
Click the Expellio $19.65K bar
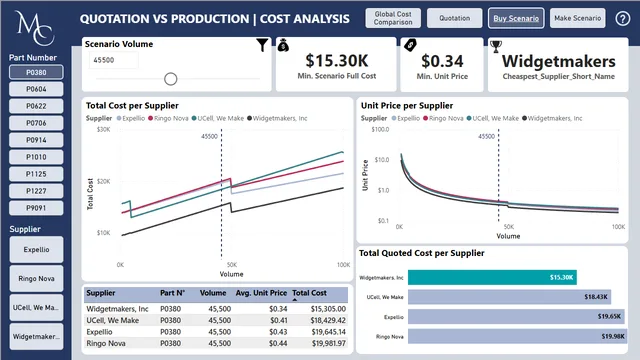coord(516,317)
